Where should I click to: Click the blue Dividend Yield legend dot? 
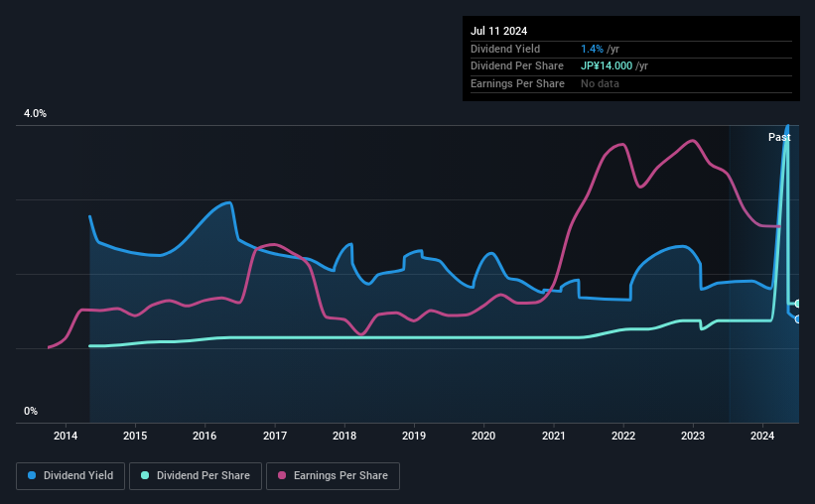pos(32,475)
